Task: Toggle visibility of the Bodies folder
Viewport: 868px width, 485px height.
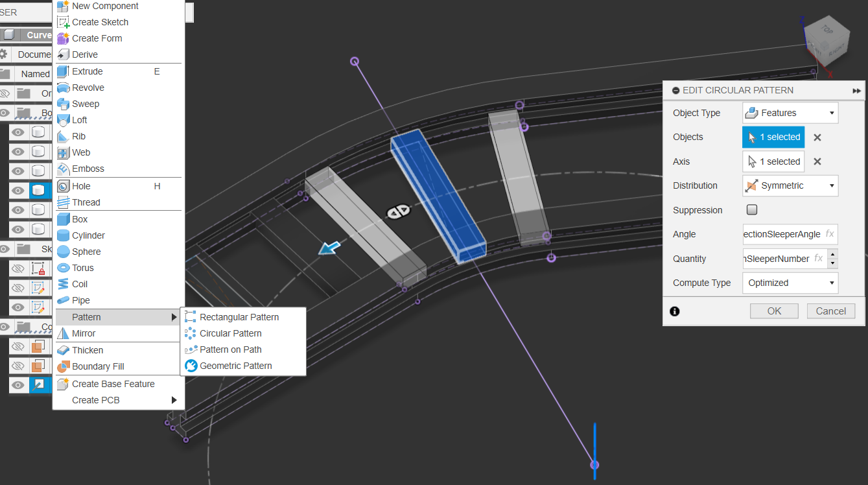Action: (x=4, y=113)
